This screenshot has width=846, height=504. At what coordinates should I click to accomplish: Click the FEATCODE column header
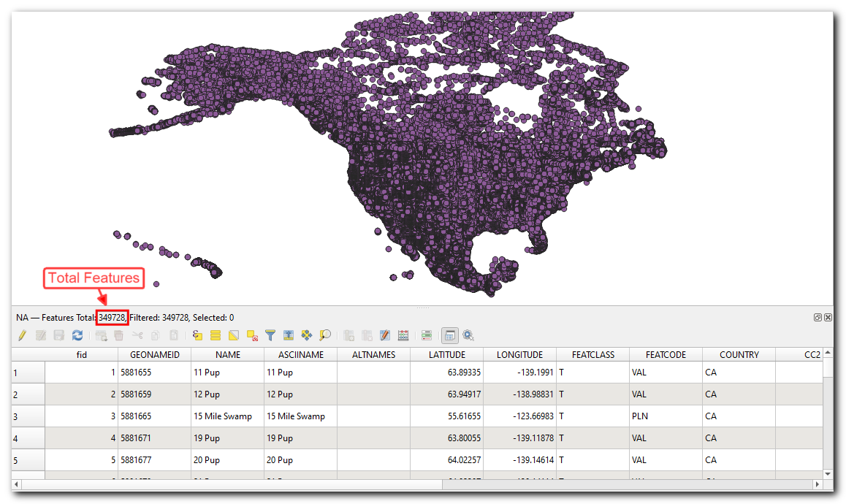[x=666, y=355]
